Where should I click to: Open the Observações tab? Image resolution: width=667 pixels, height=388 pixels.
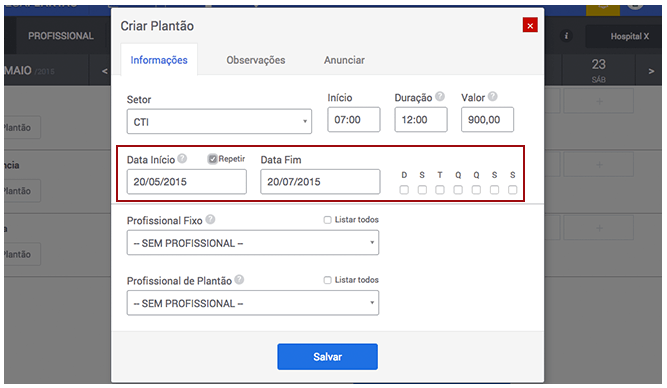pos(256,60)
